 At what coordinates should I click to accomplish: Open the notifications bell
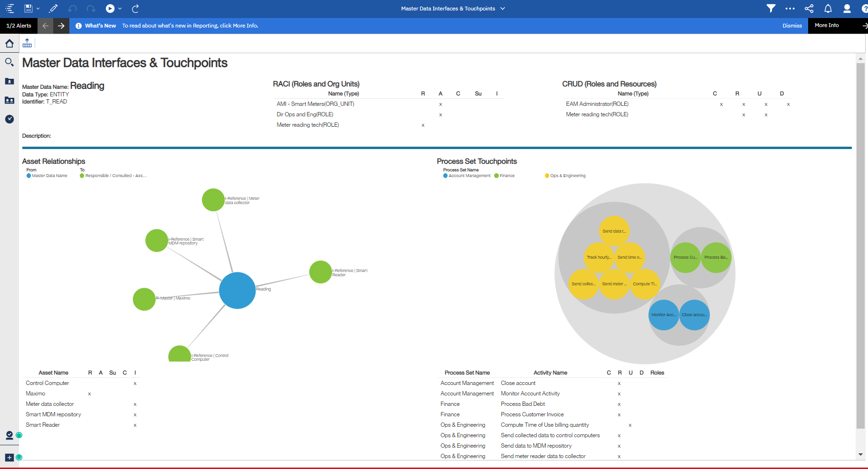pyautogui.click(x=828, y=9)
